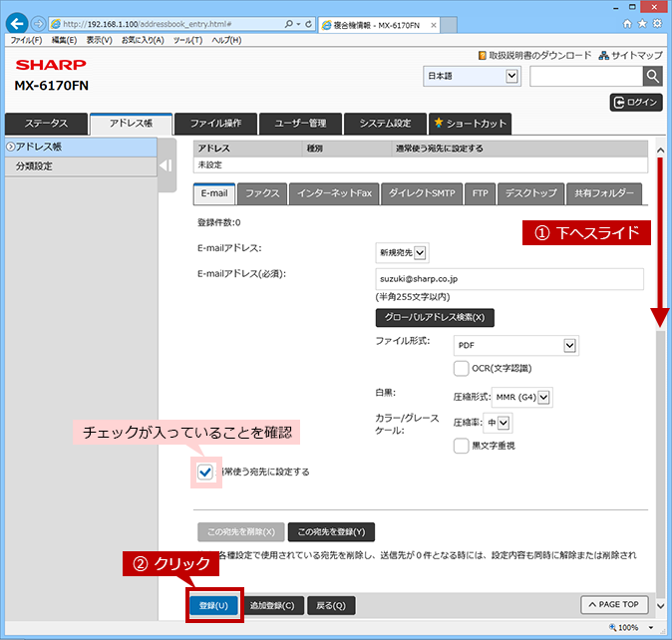Viewport: 672px width, 640px height.
Task: Open the 編集(E) menu
Action: [x=64, y=40]
